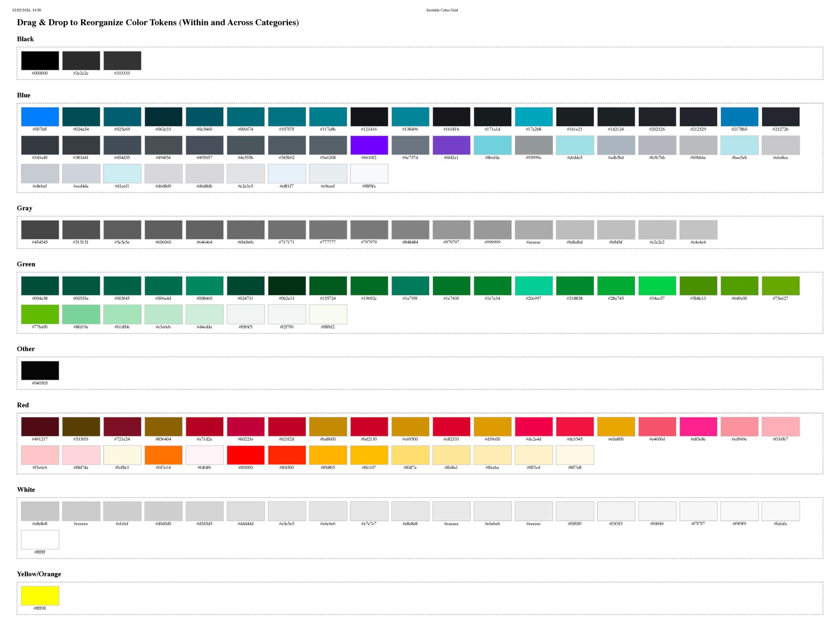Select the cyan #17a2b8 swatch
Viewport: 840px width, 632px height.
point(533,117)
